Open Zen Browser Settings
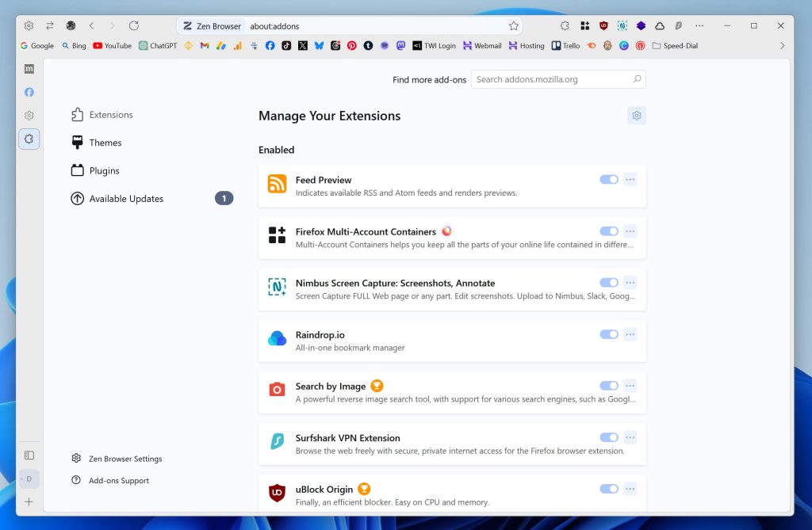Viewport: 812px width, 530px height. point(124,458)
